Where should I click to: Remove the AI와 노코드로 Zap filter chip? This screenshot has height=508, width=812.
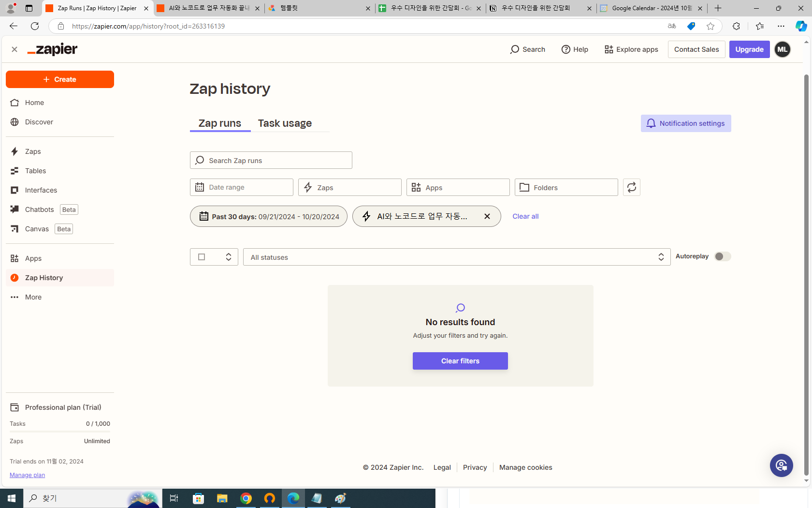[x=487, y=216]
